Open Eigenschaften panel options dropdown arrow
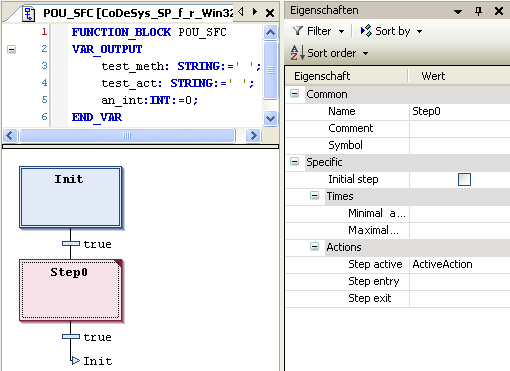Image resolution: width=510 pixels, height=371 pixels. 458,12
